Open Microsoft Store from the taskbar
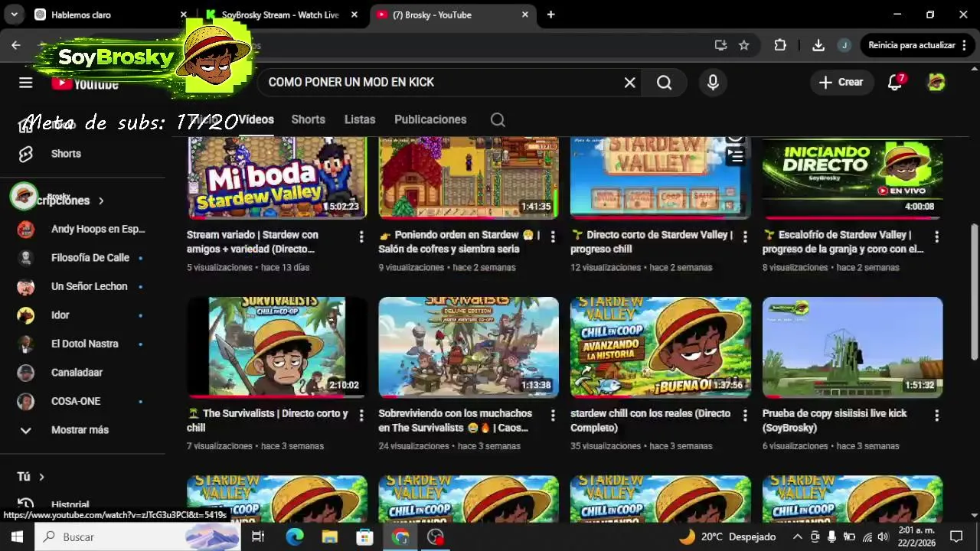This screenshot has width=980, height=551. click(x=365, y=537)
